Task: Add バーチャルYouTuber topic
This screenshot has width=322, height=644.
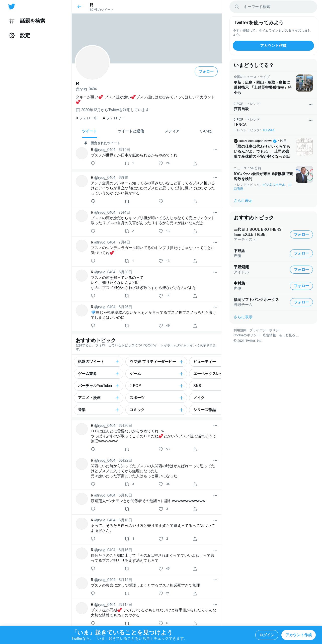Action: [118, 386]
